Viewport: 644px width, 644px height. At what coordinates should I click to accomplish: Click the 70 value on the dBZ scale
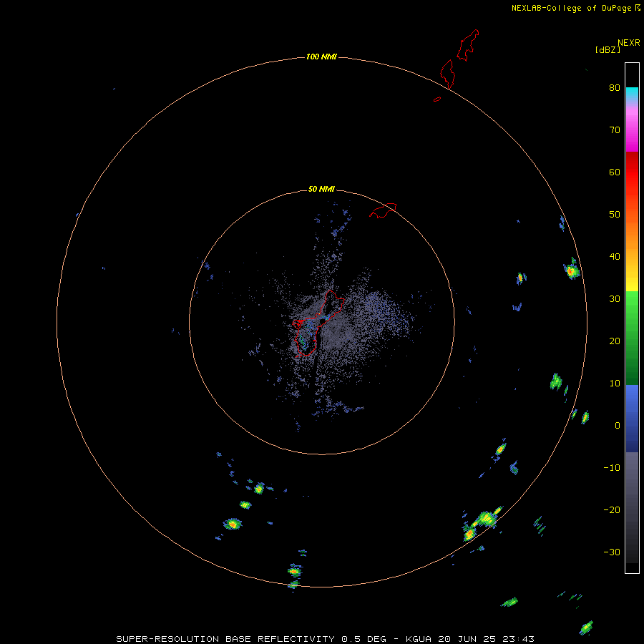click(x=615, y=130)
